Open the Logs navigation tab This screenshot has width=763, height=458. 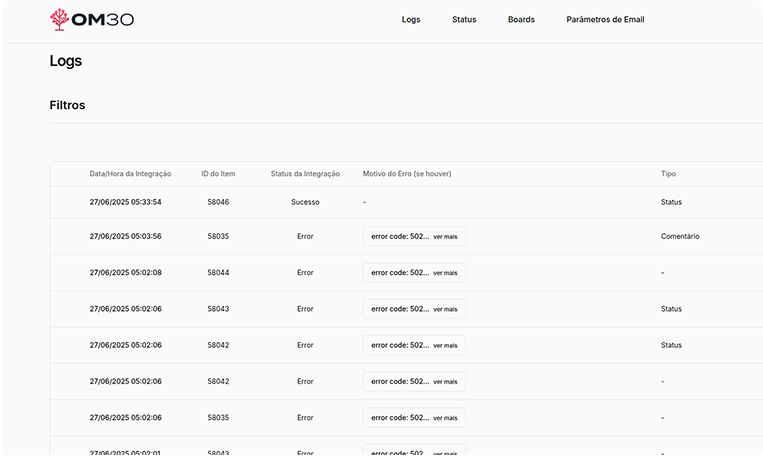pos(410,20)
